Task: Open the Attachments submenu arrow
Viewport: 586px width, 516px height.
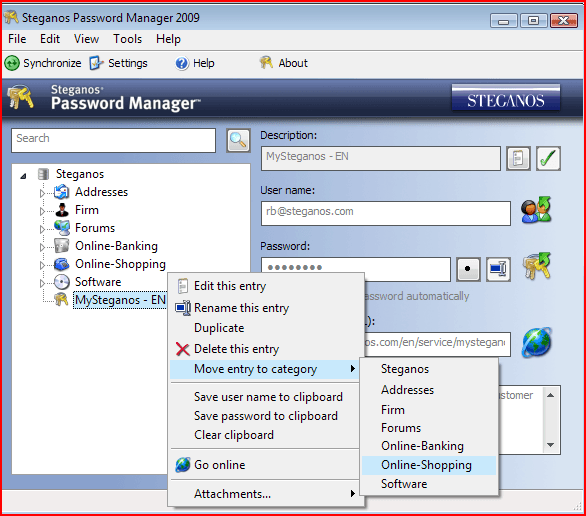Action: click(352, 494)
